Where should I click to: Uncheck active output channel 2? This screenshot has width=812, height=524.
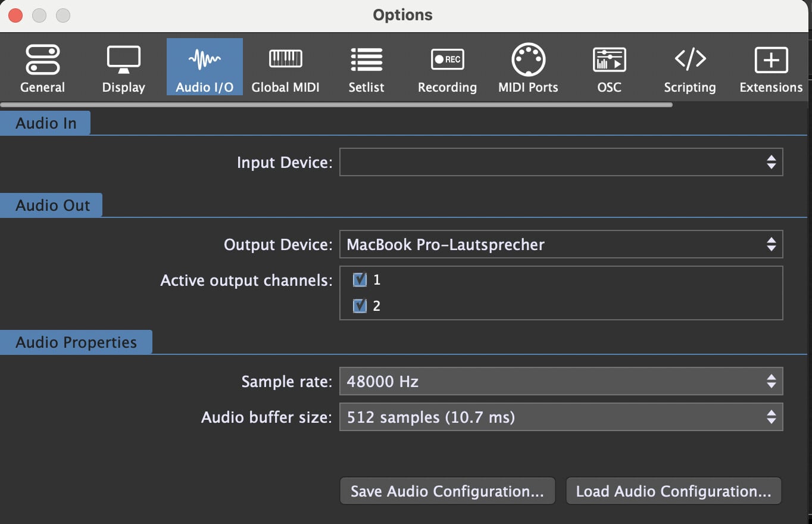pyautogui.click(x=360, y=306)
